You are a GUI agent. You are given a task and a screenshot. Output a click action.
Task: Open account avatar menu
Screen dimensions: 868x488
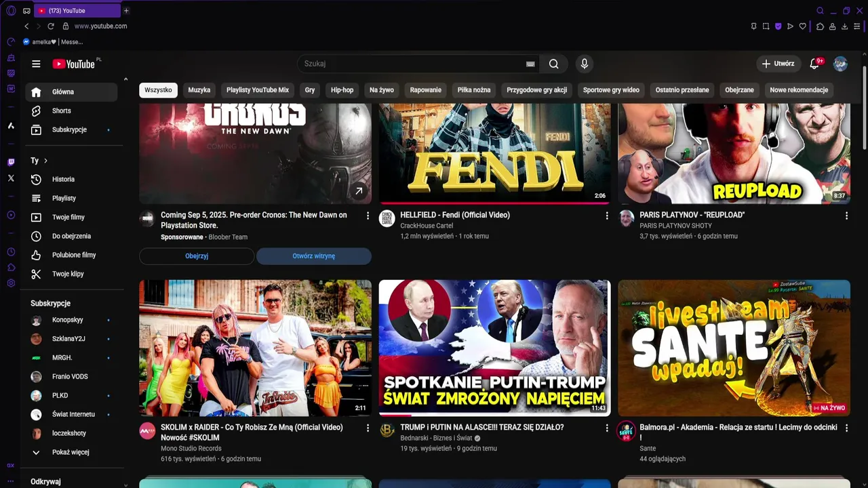click(x=840, y=64)
